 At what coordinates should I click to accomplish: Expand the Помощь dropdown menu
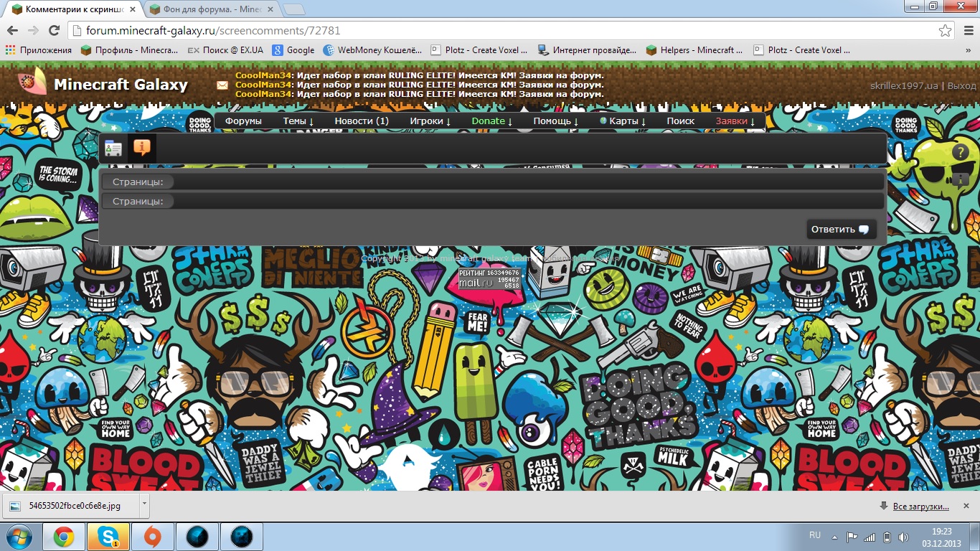pyautogui.click(x=556, y=121)
